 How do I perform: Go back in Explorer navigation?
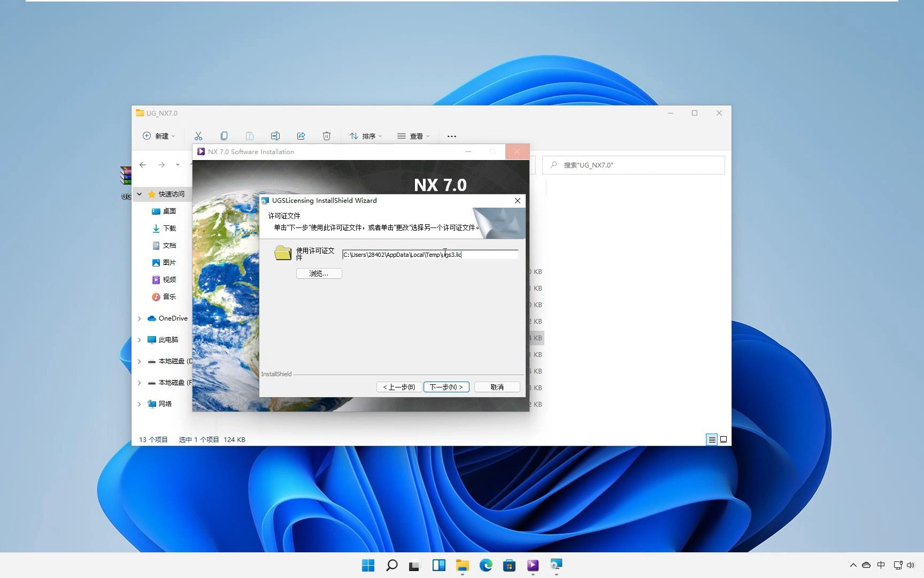143,165
